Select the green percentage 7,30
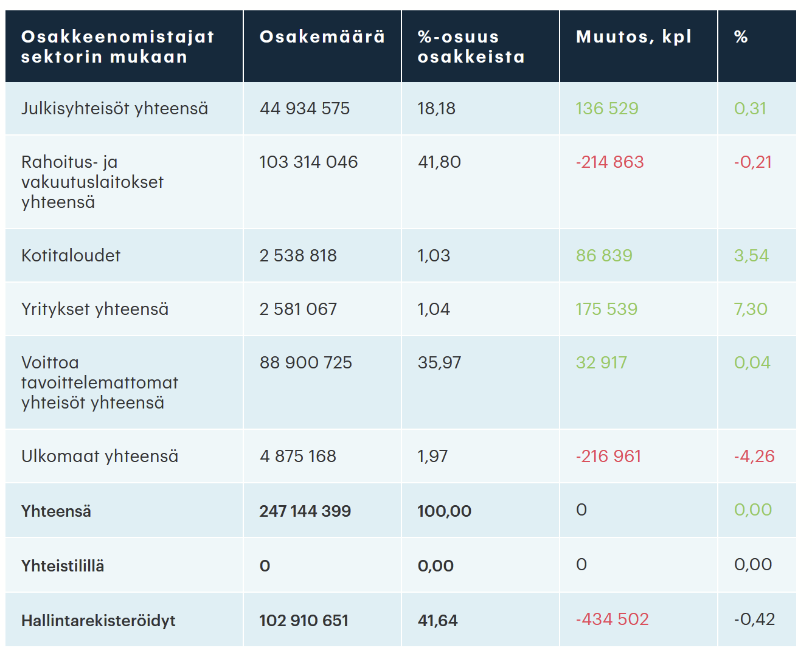The width and height of the screenshot is (812, 659). click(x=751, y=309)
